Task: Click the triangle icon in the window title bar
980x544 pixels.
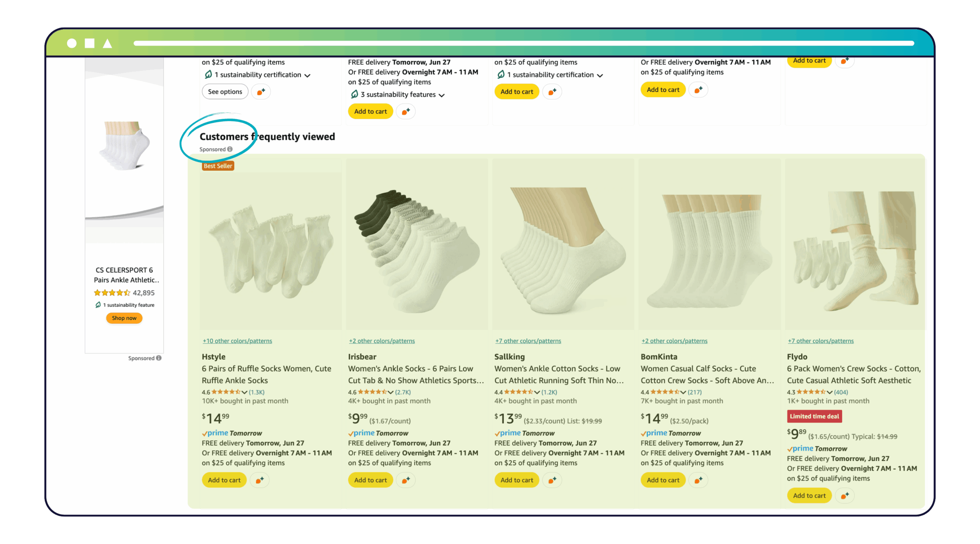Action: (x=108, y=43)
